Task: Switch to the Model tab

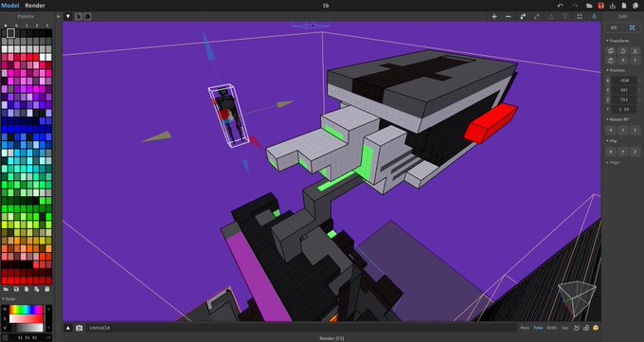Action: click(9, 6)
